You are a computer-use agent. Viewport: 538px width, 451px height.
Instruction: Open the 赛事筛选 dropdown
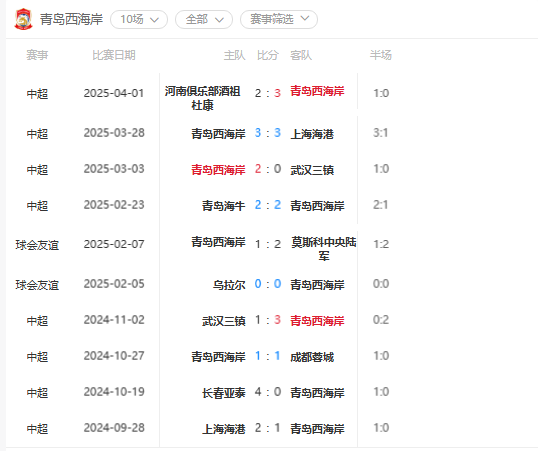(x=279, y=19)
